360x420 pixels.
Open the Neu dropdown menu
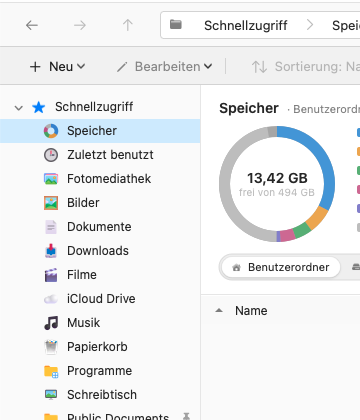pyautogui.click(x=57, y=67)
